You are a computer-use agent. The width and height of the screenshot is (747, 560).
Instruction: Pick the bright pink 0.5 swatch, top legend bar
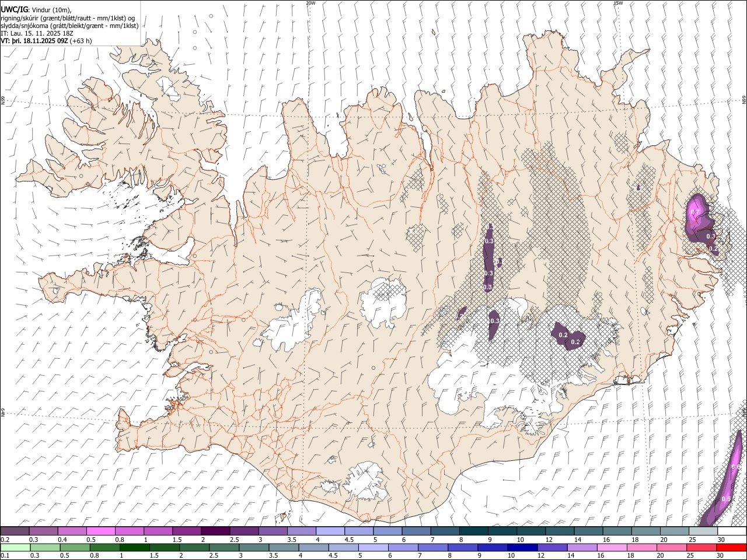pyautogui.click(x=100, y=531)
